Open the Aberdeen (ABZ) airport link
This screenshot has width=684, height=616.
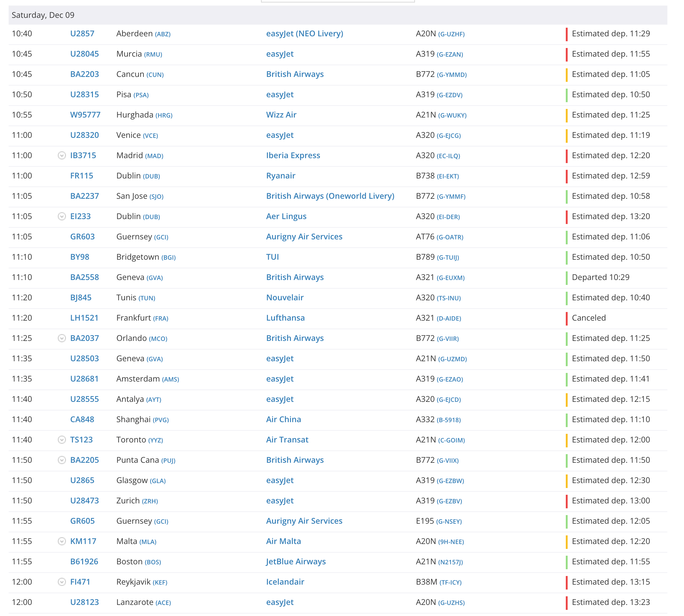pos(163,34)
